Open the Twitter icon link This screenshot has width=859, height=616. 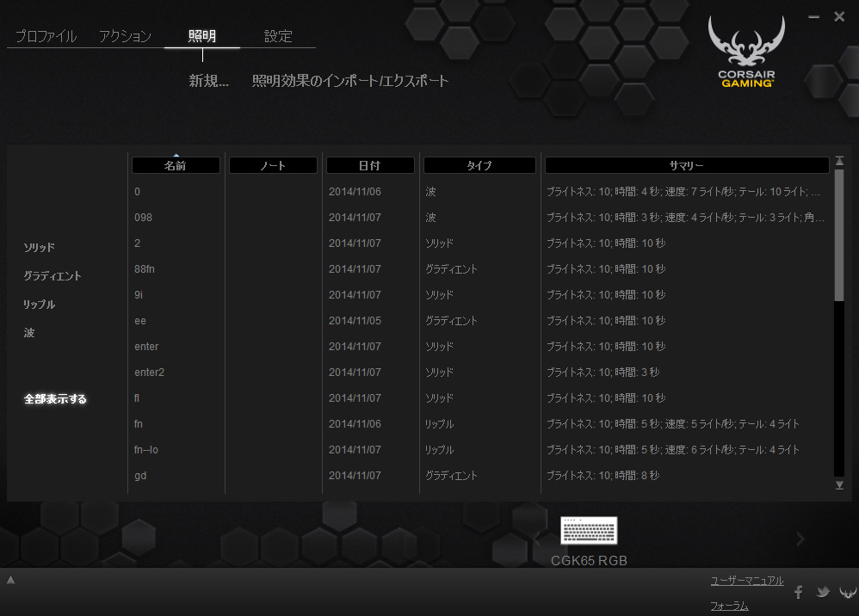point(823,592)
